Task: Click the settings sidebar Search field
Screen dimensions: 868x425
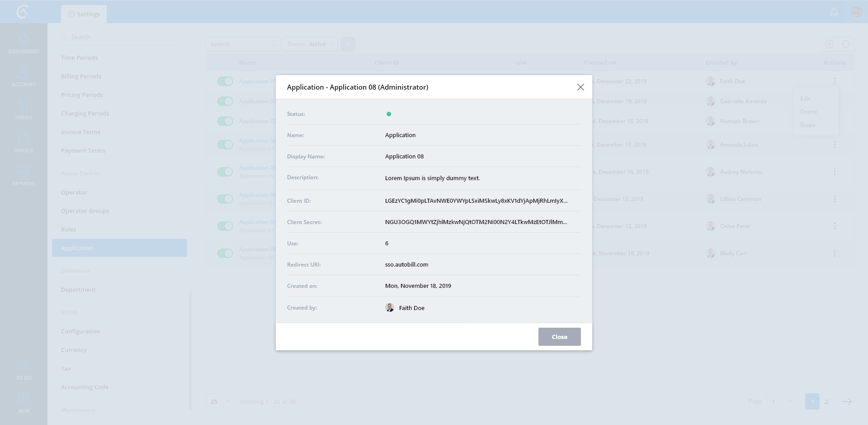Action: [x=120, y=37]
